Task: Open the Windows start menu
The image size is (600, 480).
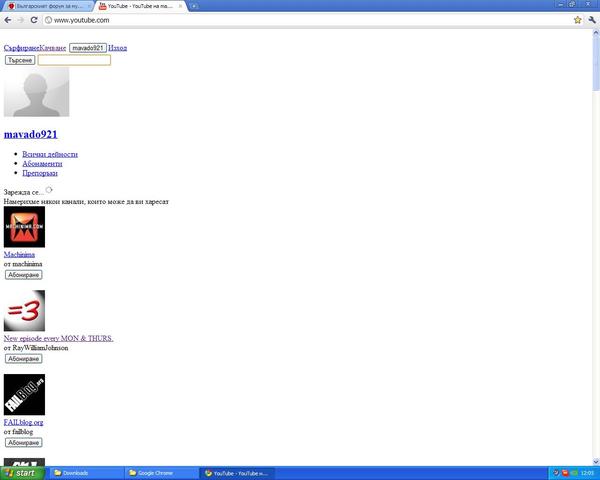Action: (22, 473)
